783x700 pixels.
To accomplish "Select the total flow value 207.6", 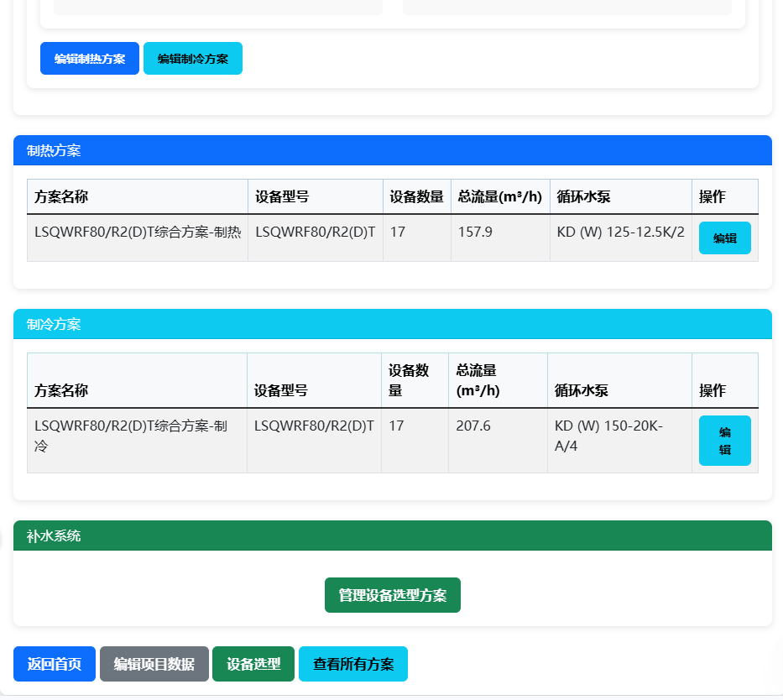I will pyautogui.click(x=472, y=426).
